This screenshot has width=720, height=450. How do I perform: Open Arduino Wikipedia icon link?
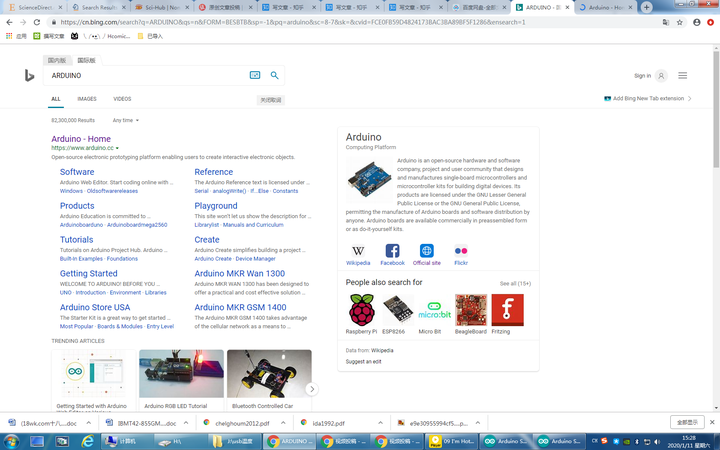click(358, 251)
